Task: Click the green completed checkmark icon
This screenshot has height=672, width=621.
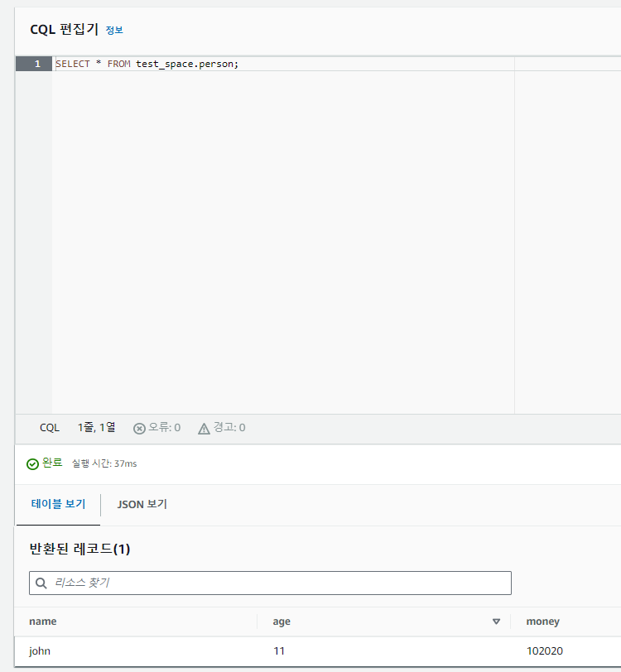Action: [x=32, y=463]
